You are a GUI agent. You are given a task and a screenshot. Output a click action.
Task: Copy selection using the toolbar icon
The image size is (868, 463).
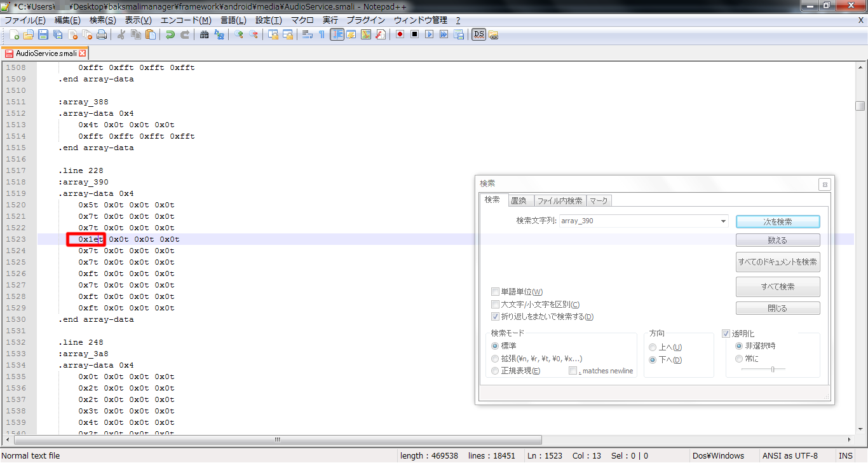(135, 34)
